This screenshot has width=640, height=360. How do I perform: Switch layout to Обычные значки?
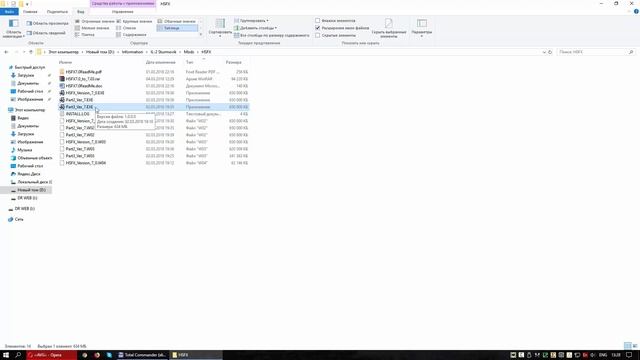point(176,21)
